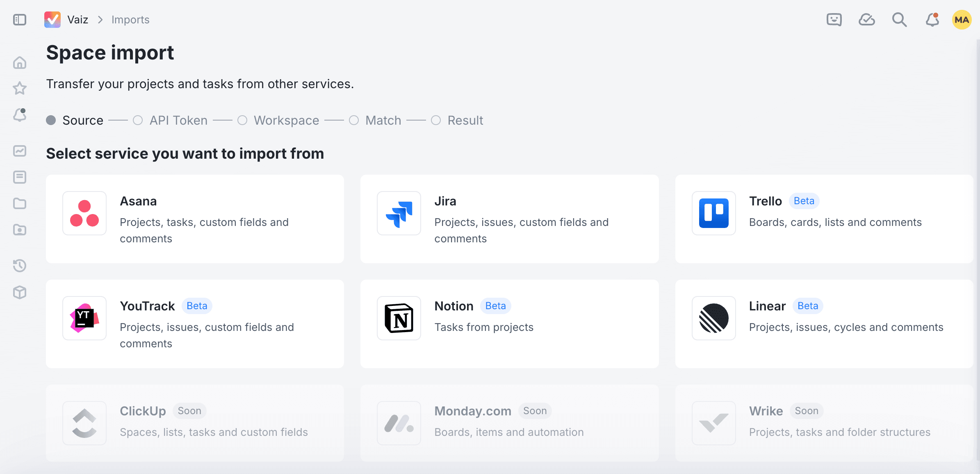This screenshot has height=474, width=980.
Task: Open the documents icon in the sidebar
Action: (19, 177)
